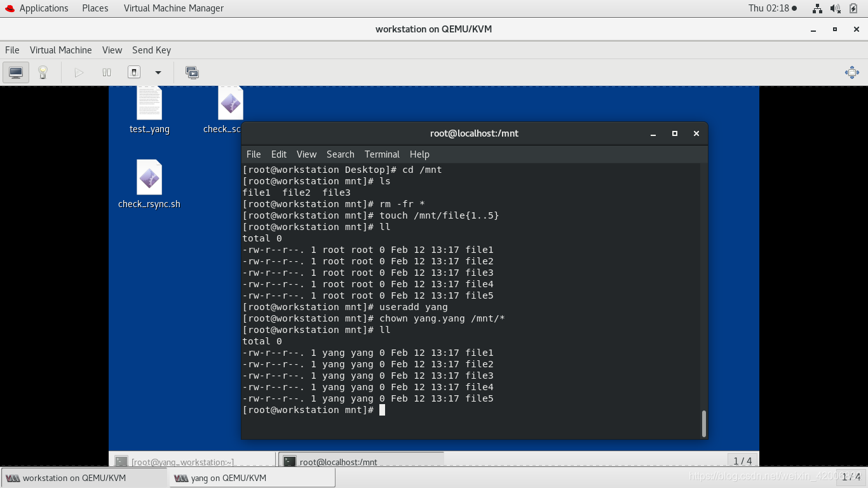Close the root@localhost terminal window
The image size is (868, 488).
(x=696, y=133)
